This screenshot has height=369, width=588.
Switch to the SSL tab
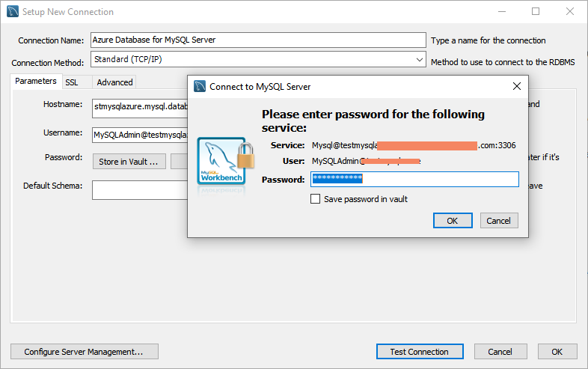pos(72,82)
